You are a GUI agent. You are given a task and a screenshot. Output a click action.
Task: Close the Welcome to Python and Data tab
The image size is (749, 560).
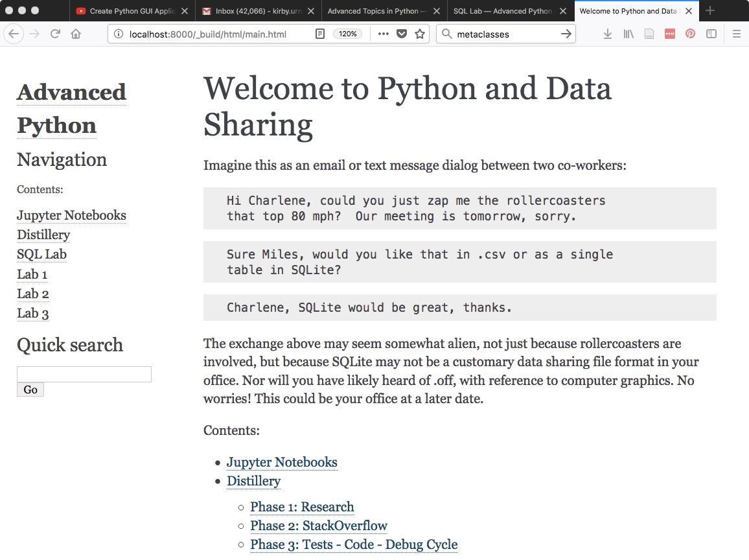pos(689,11)
